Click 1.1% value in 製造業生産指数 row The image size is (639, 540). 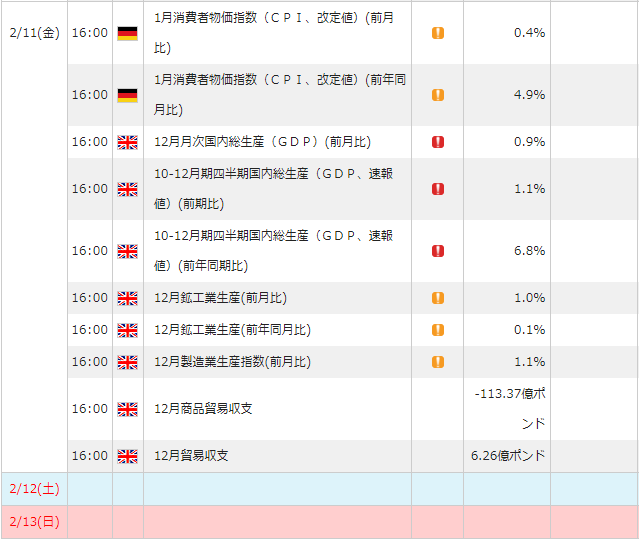click(x=529, y=362)
